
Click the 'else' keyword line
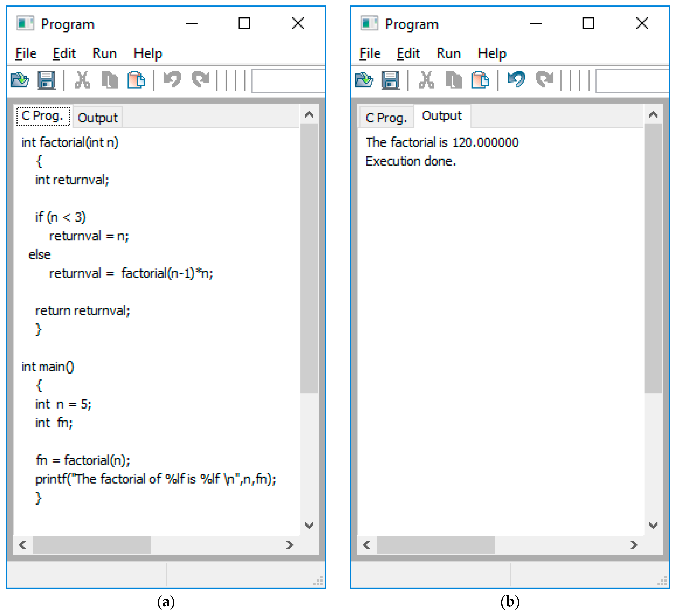[x=40, y=255]
